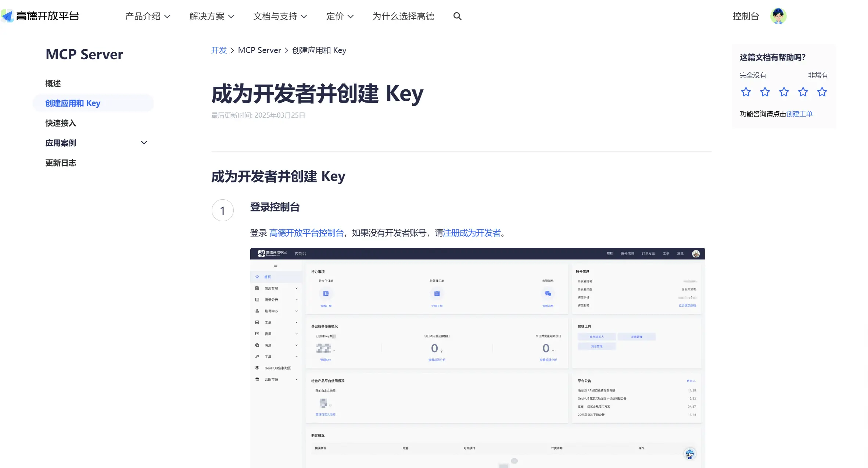Rate the document four stars
The height and width of the screenshot is (468, 868).
pyautogui.click(x=803, y=92)
